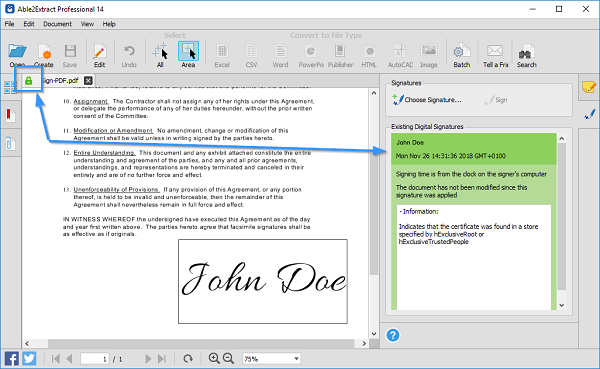The height and width of the screenshot is (369, 600).
Task: Click signatures list scroll down arrow
Action: pos(561,305)
